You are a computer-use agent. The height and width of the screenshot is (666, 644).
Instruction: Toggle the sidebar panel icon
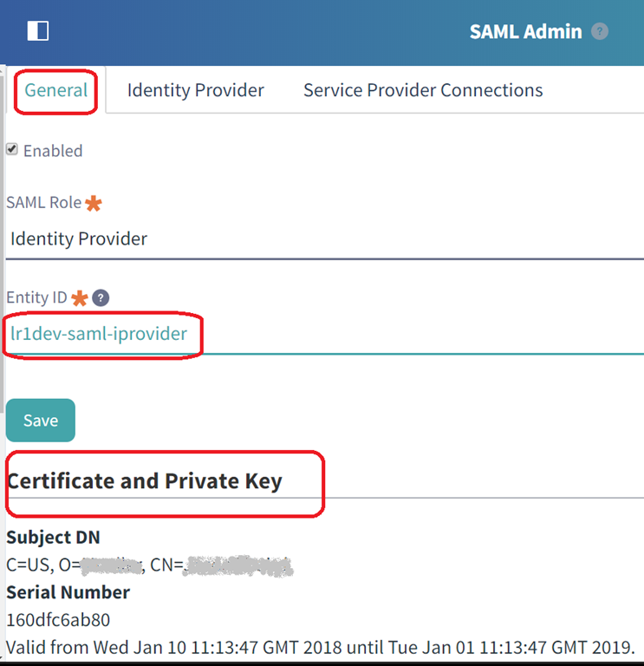[x=37, y=31]
